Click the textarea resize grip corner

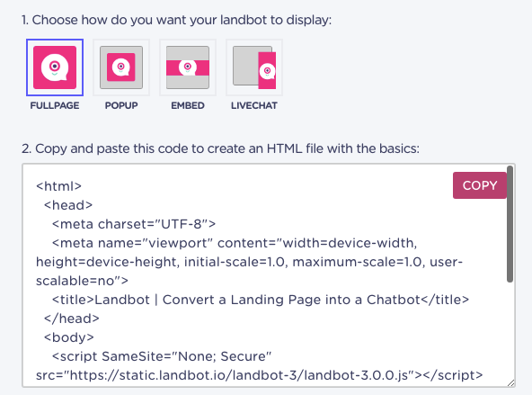[x=511, y=382]
